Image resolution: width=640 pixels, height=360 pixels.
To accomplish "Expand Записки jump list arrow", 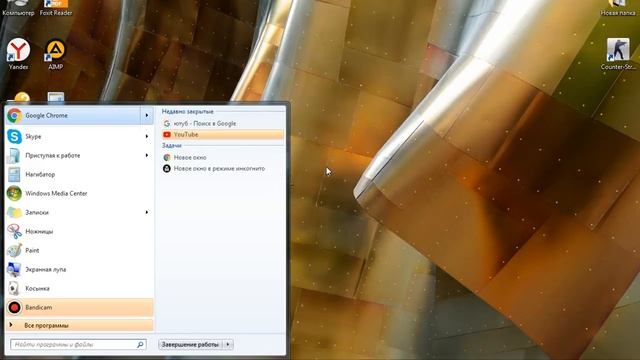I will coord(147,213).
